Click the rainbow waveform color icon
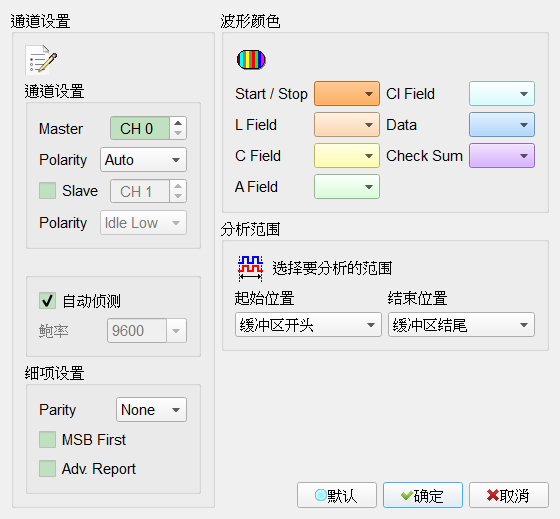The image size is (560, 519). pos(251,59)
